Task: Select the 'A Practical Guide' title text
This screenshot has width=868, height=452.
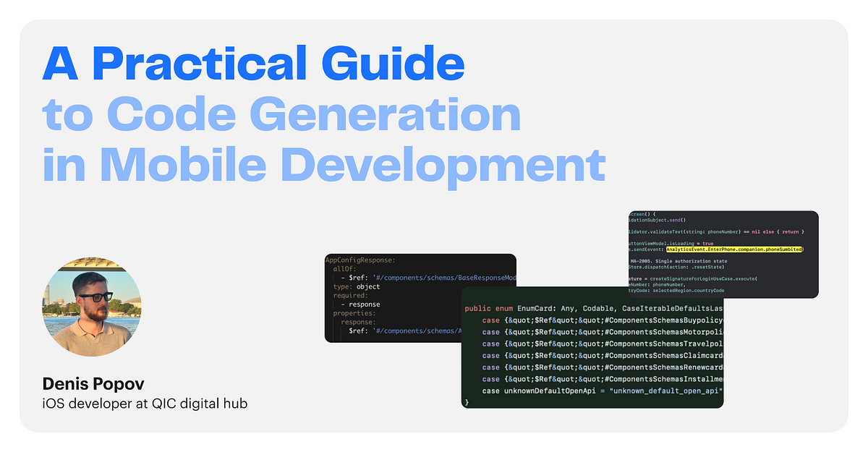Action: pos(253,64)
